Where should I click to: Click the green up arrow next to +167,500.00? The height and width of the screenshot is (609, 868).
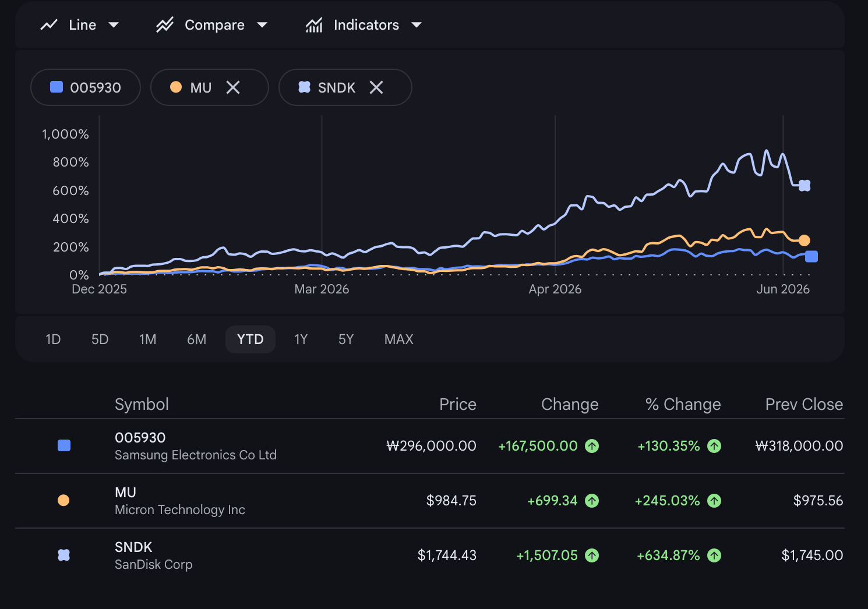coord(592,446)
